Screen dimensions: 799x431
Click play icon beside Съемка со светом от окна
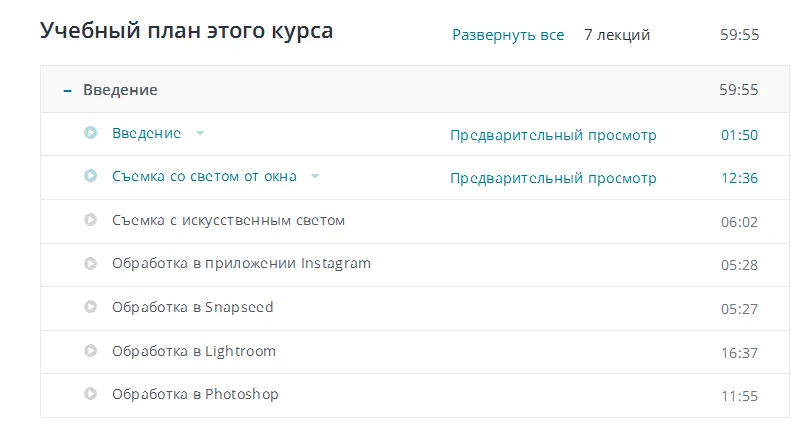(91, 176)
